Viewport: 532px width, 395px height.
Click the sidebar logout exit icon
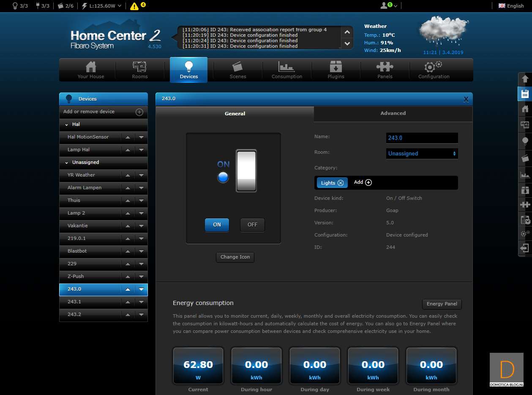525,248
